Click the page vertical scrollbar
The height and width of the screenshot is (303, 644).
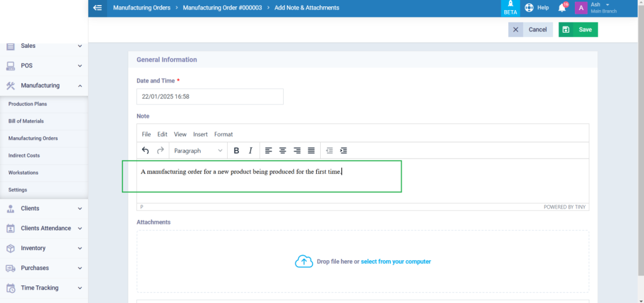(x=641, y=140)
